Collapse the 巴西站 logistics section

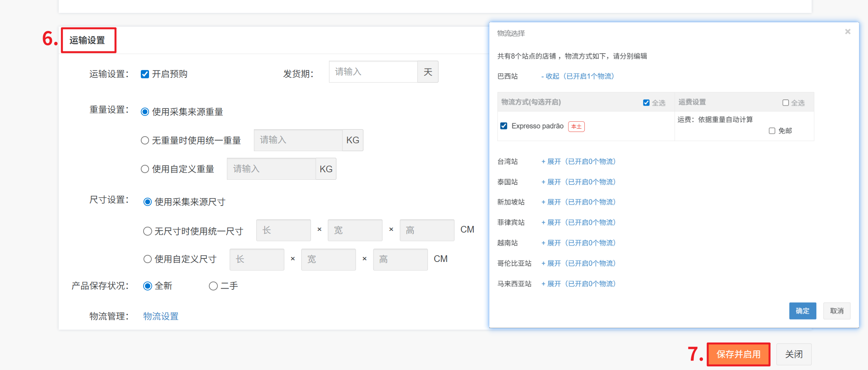point(577,76)
